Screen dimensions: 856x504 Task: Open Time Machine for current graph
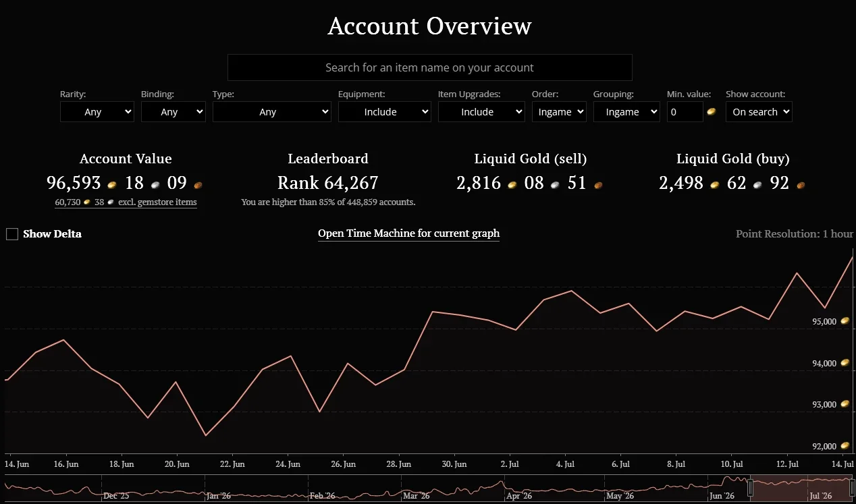(408, 233)
